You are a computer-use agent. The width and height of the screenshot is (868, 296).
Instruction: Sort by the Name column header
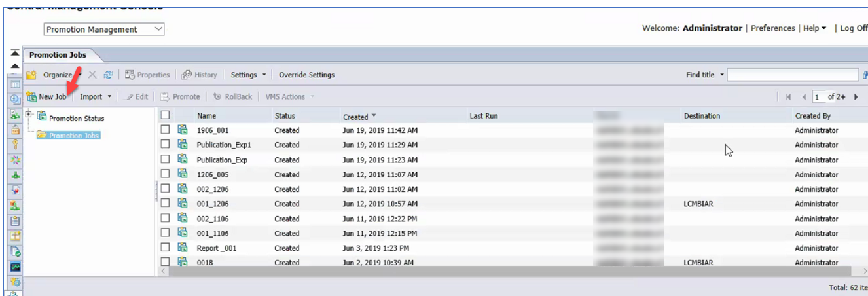(x=206, y=116)
